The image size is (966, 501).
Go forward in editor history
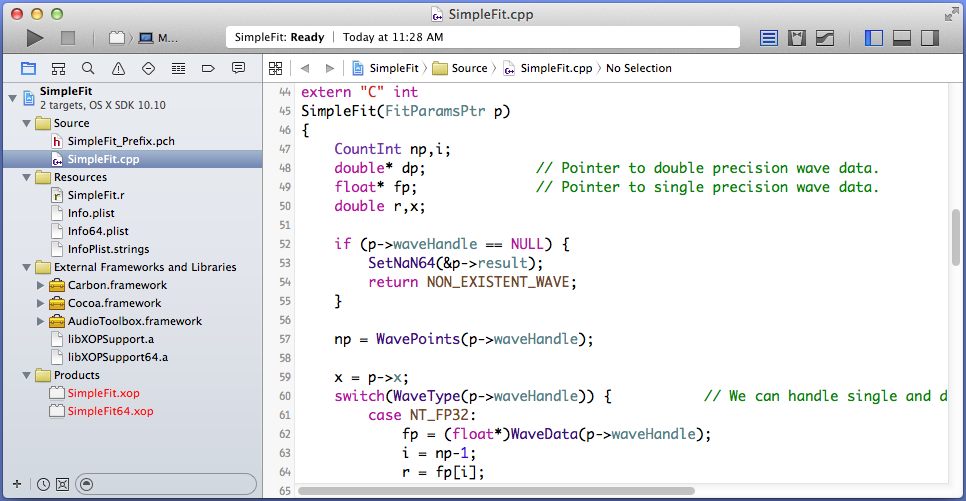click(330, 68)
